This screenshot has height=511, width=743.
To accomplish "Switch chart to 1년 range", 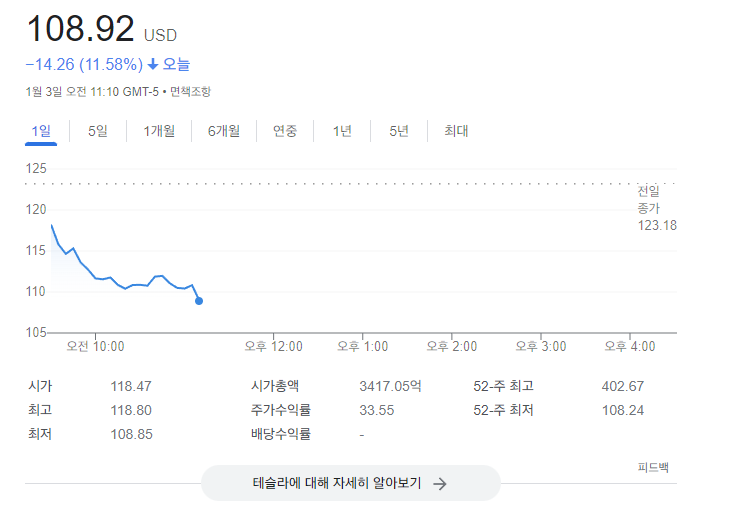I will point(342,131).
